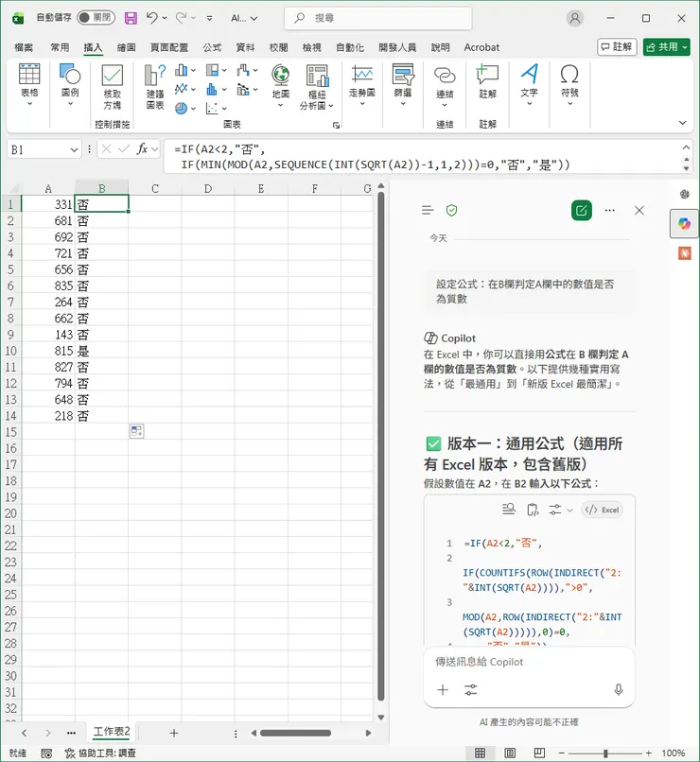Undo the last action
Image resolution: width=700 pixels, height=762 pixels.
151,18
